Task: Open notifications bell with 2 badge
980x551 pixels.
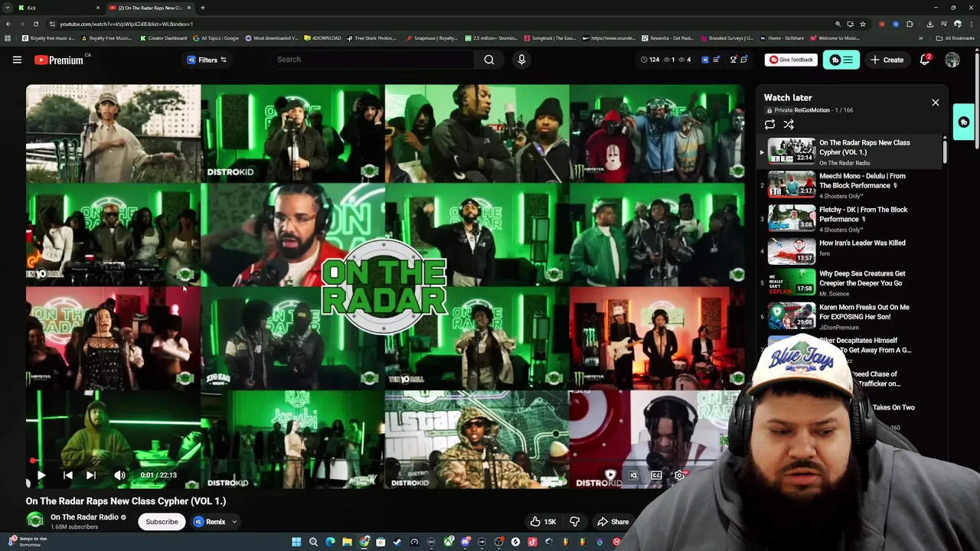Action: click(925, 60)
